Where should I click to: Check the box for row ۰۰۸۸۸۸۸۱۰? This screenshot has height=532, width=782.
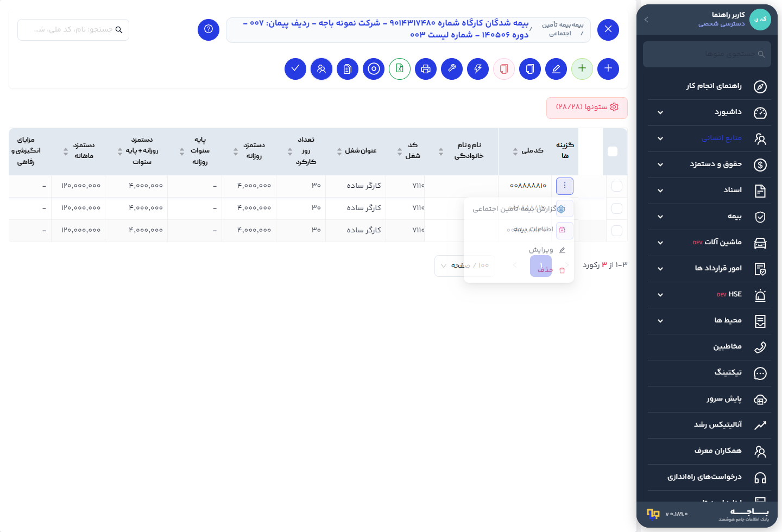(x=617, y=186)
